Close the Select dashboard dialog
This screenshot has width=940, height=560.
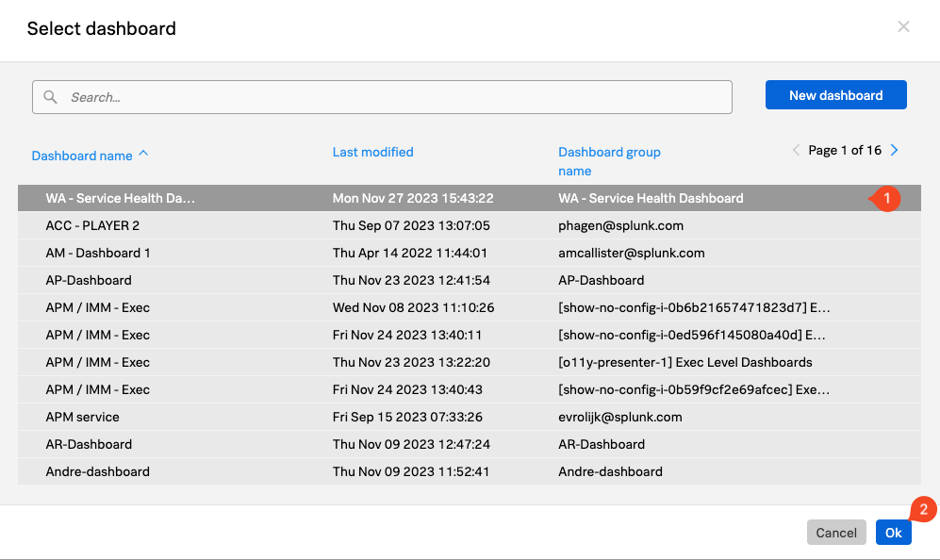(903, 27)
